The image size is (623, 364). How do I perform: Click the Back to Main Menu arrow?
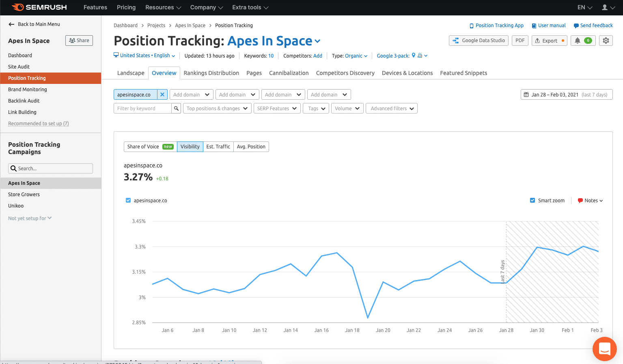[x=11, y=24]
